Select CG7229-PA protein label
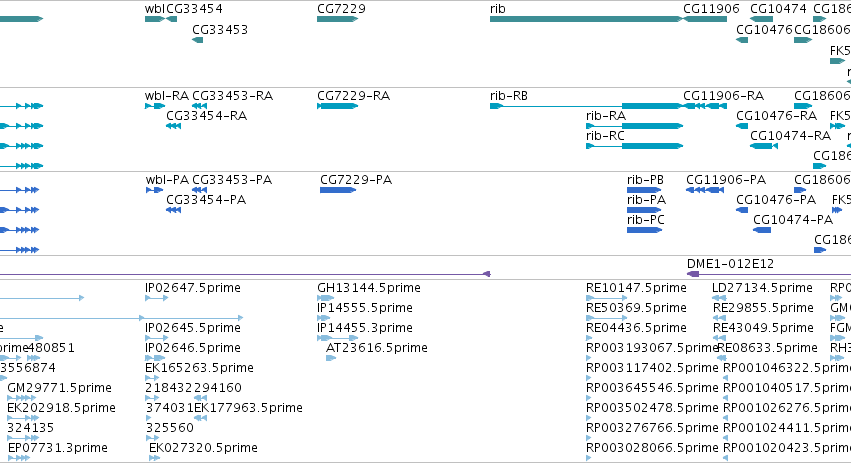 click(x=356, y=180)
